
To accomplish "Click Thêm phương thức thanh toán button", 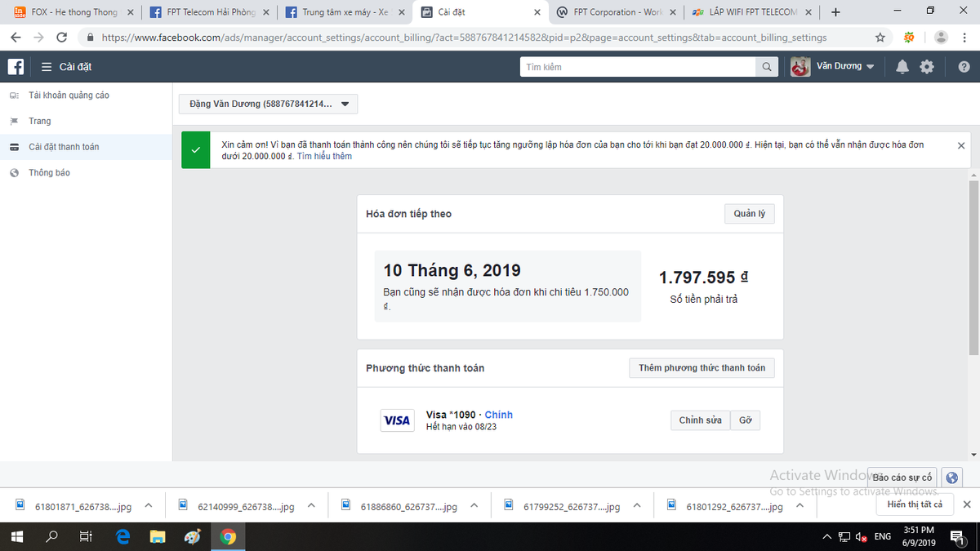I will pos(702,368).
